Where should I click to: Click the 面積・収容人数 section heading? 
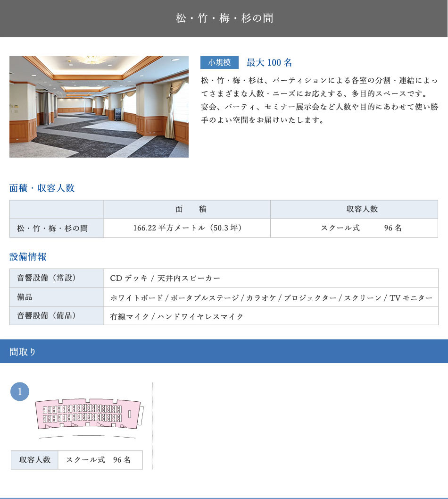tap(42, 188)
